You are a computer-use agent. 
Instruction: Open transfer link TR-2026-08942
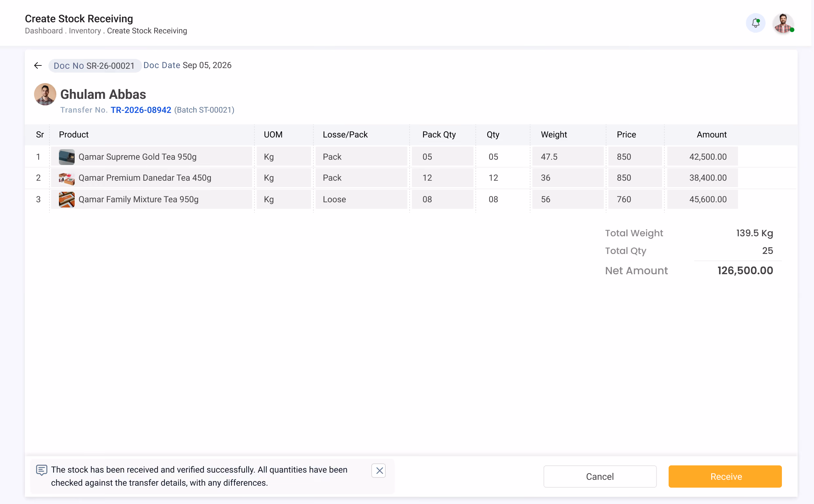point(141,110)
